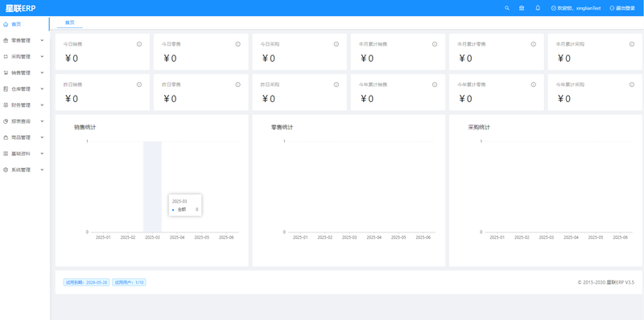
Task: Click the 退出登录 logout link
Action: (622, 8)
